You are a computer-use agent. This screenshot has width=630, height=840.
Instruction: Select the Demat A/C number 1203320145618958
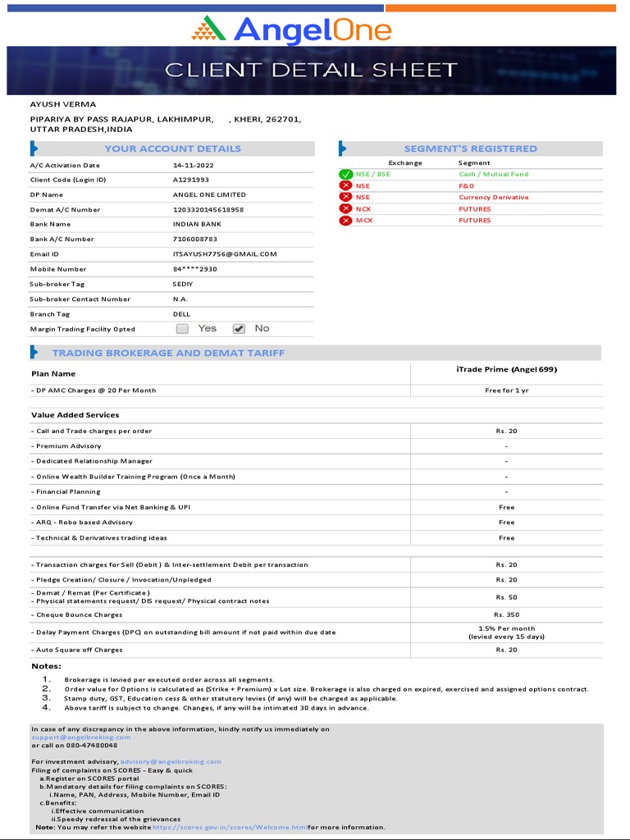(x=208, y=209)
